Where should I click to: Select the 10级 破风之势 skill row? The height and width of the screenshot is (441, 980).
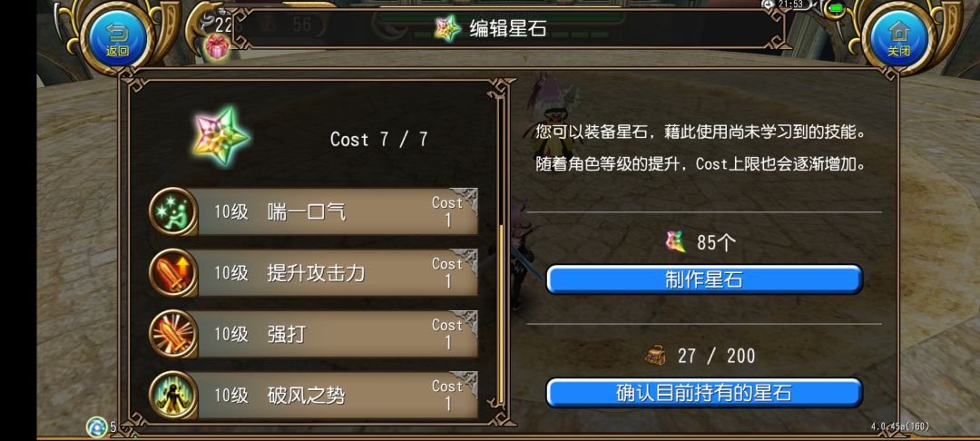click(x=314, y=396)
